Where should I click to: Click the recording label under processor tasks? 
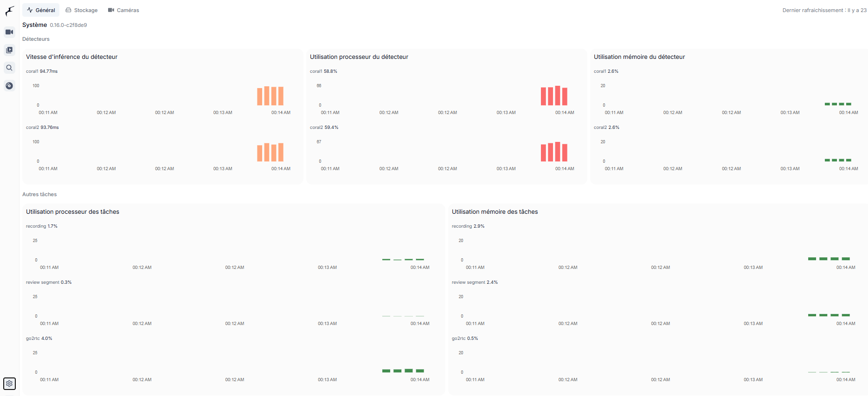pyautogui.click(x=36, y=226)
